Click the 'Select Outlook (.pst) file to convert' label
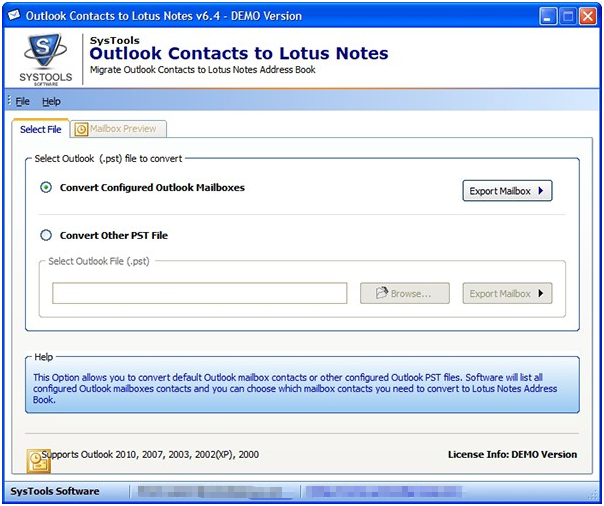This screenshot has width=604, height=506. [108, 159]
